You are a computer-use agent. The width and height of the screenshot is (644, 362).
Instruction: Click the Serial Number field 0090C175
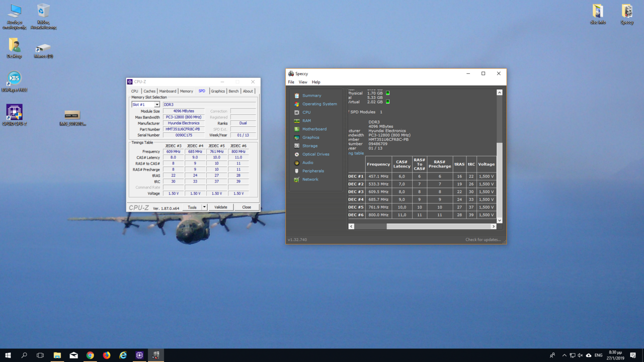(x=183, y=135)
